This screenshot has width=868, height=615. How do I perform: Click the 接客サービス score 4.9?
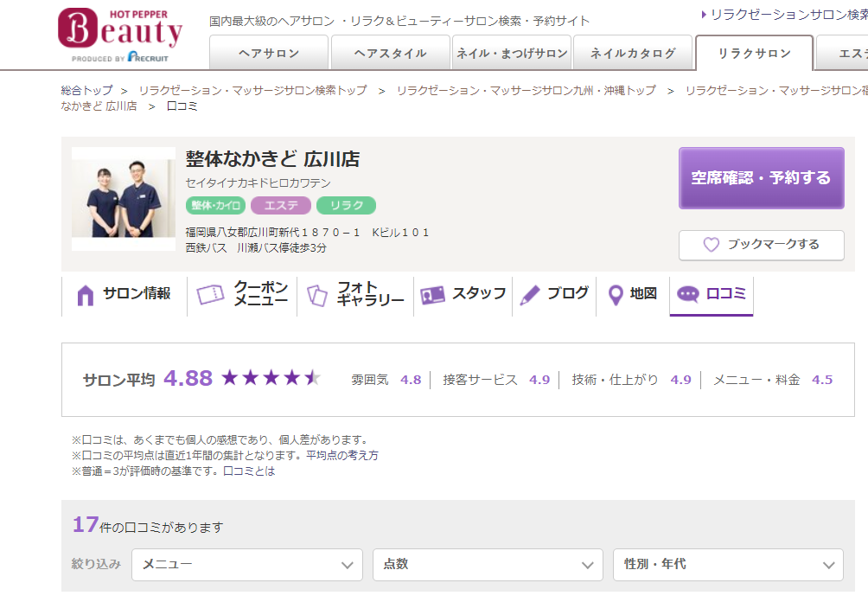tap(539, 380)
